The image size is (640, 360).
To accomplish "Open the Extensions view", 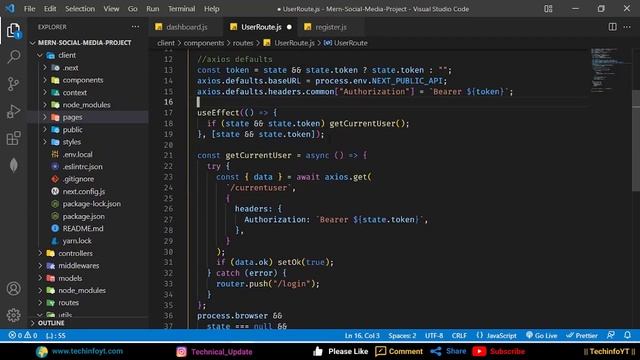I will [13, 138].
